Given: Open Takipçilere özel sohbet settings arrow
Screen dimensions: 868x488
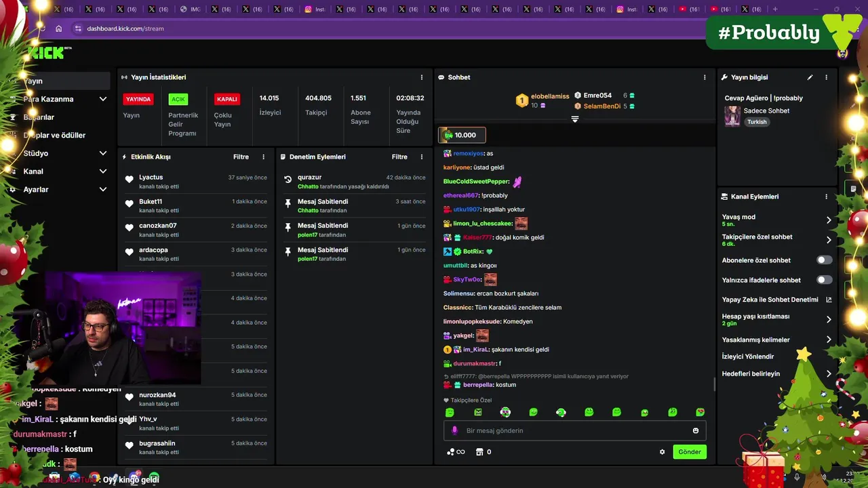Looking at the screenshot, I should coord(829,240).
